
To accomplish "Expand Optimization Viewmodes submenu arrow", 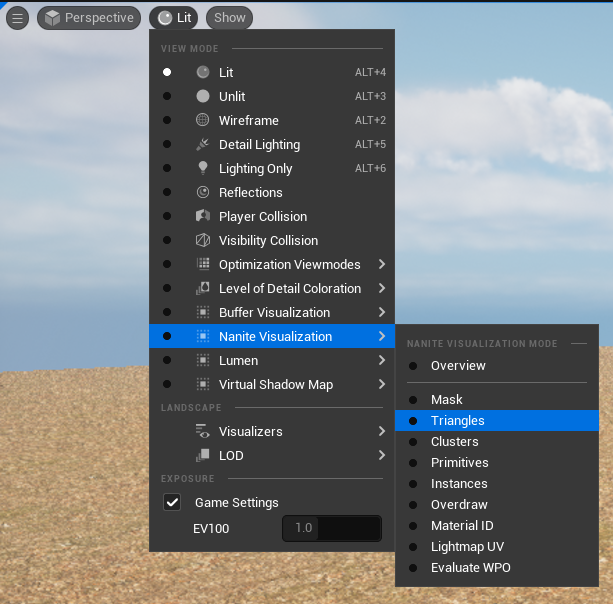I will pos(382,264).
